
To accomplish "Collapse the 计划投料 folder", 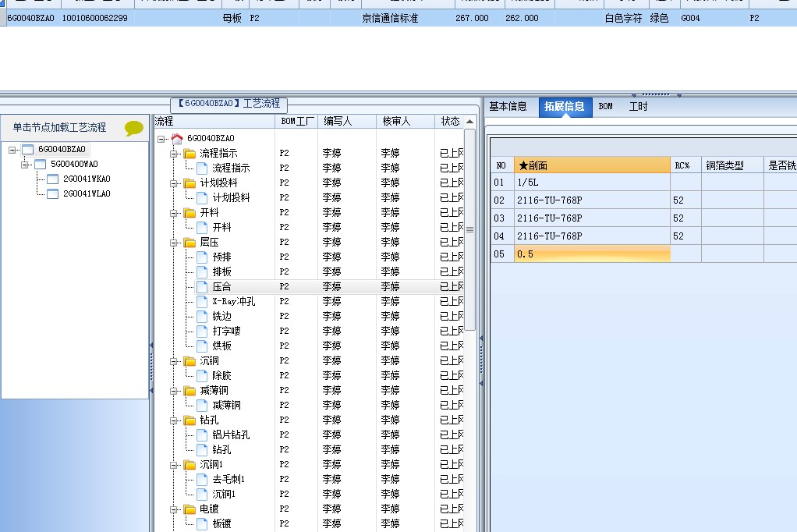I will [x=173, y=183].
